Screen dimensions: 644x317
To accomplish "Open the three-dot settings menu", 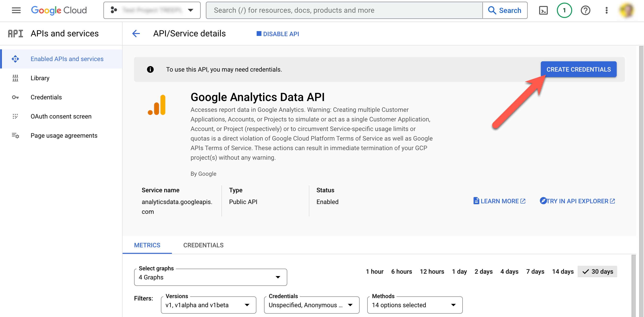I will 606,10.
